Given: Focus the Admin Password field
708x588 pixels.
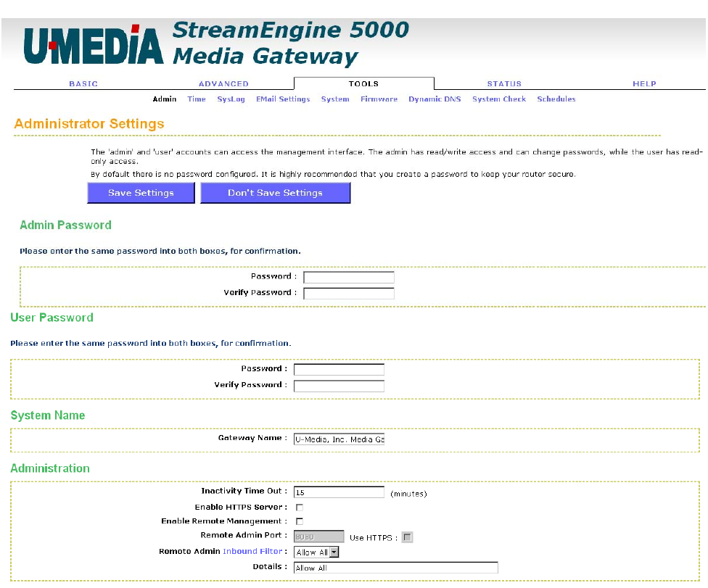Looking at the screenshot, I should (x=349, y=277).
